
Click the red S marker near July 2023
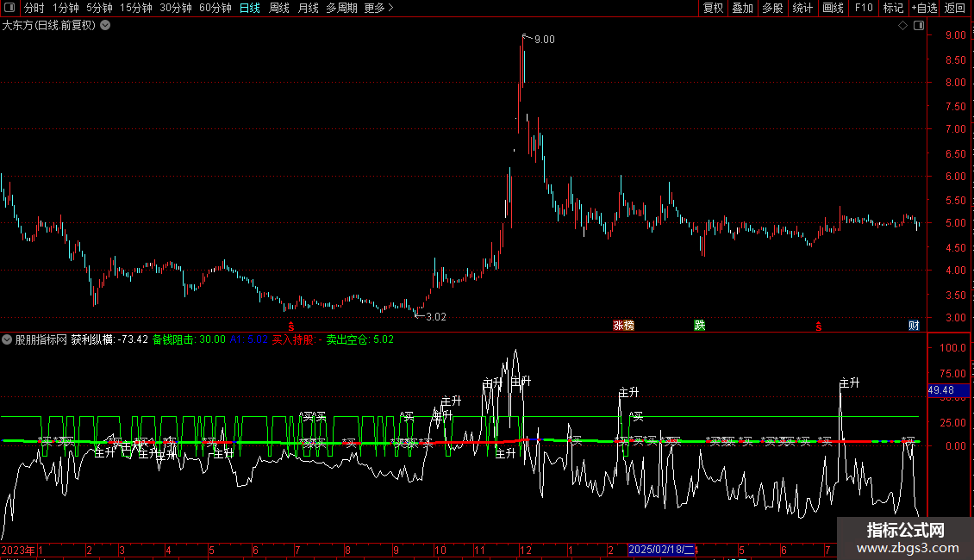(291, 327)
